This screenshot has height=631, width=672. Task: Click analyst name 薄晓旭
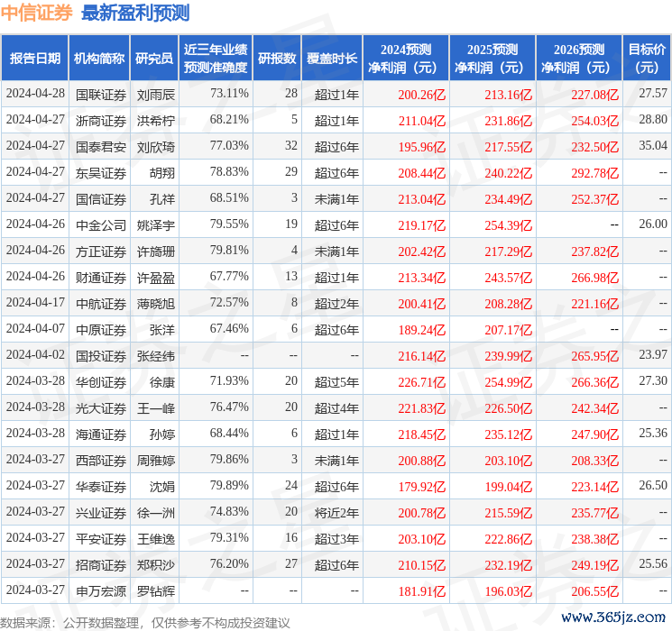pos(155,304)
